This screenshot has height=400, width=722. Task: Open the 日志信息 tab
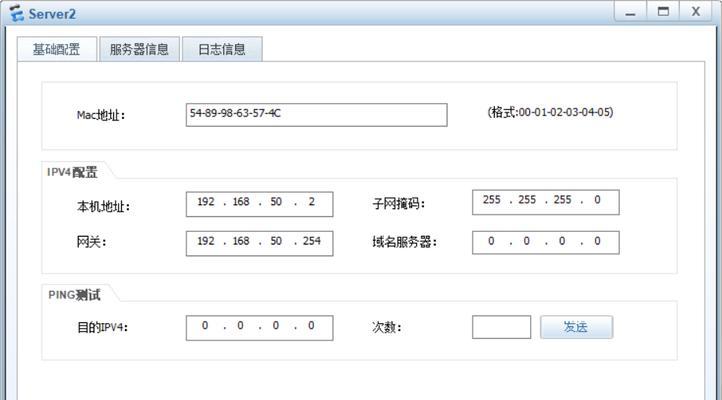(x=222, y=49)
